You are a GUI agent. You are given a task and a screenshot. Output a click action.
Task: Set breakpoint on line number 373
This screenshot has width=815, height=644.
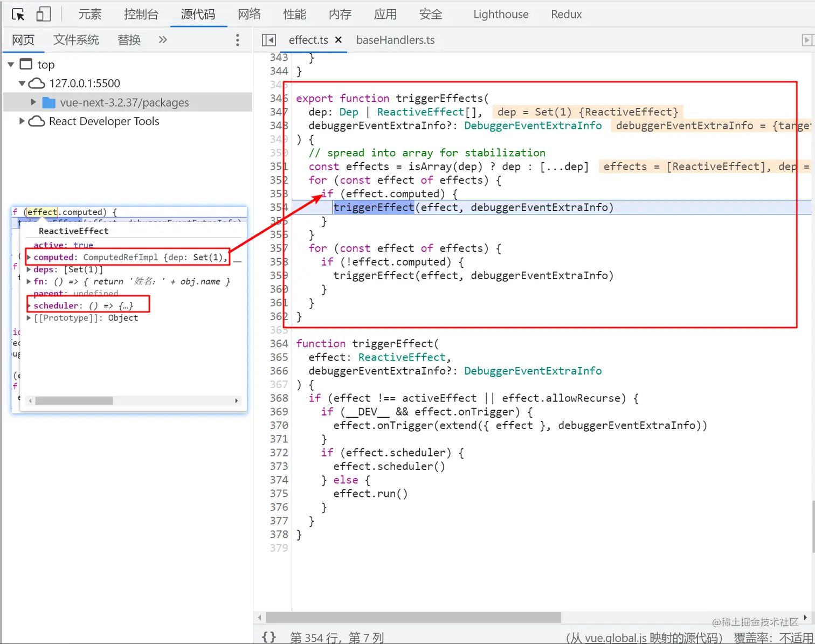[279, 466]
